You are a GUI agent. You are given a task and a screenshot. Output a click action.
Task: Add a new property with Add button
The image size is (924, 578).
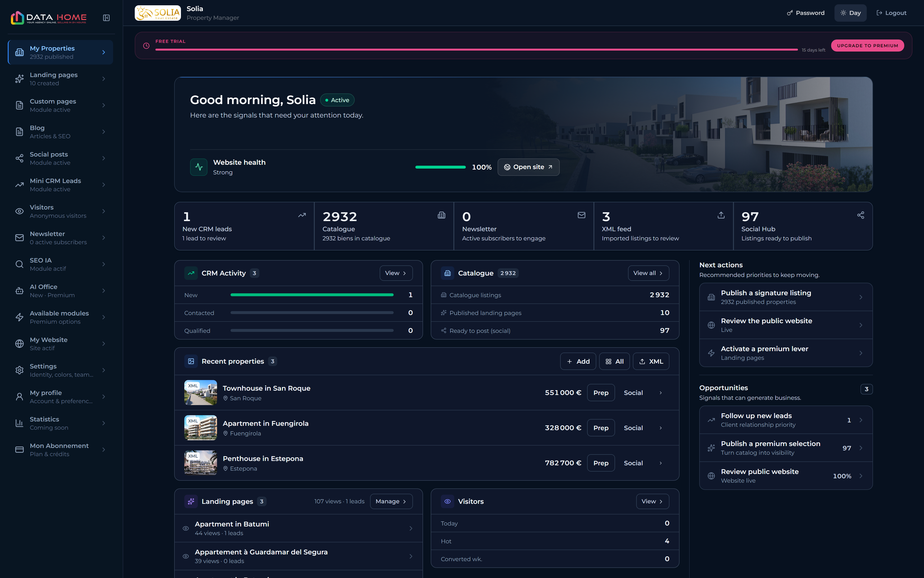click(x=578, y=361)
